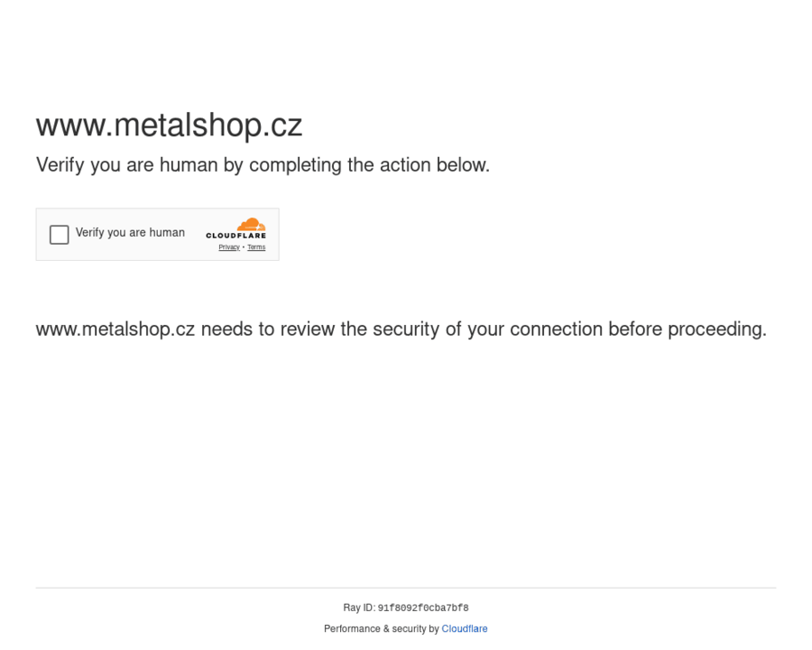Click the 'Performance & security by' footer text
Viewport: 812px width, 650px height.
pyautogui.click(x=382, y=629)
